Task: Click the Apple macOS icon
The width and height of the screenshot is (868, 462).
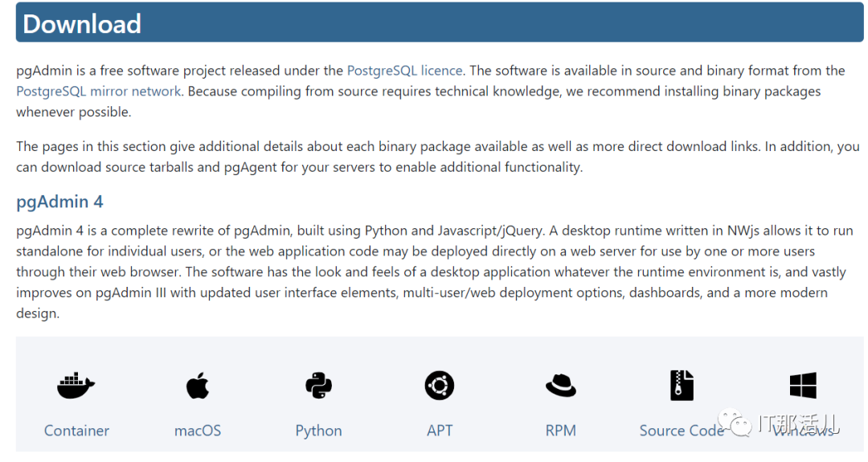Action: [198, 386]
